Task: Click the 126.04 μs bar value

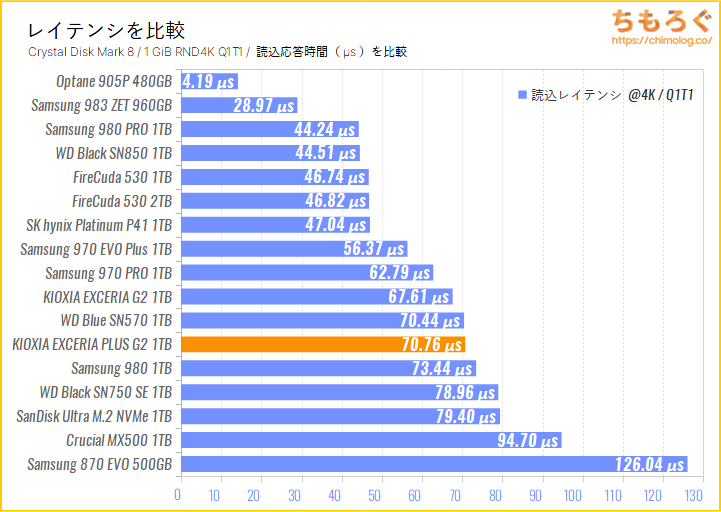Action: point(650,465)
